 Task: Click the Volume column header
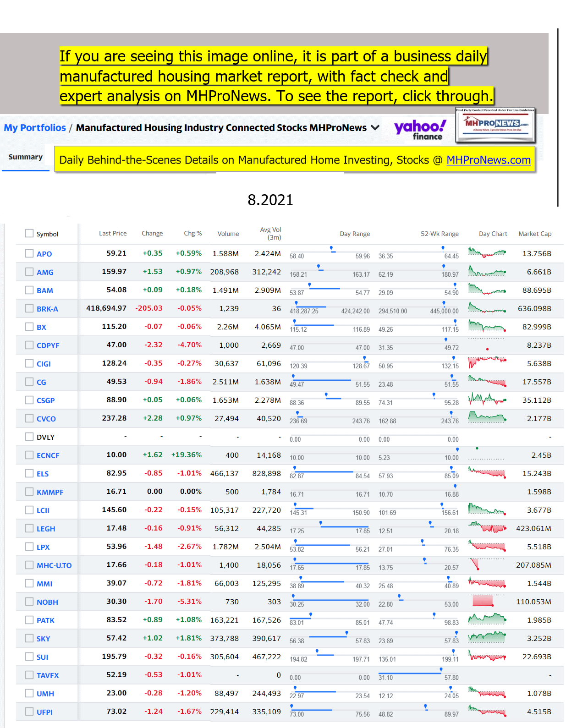(x=228, y=234)
